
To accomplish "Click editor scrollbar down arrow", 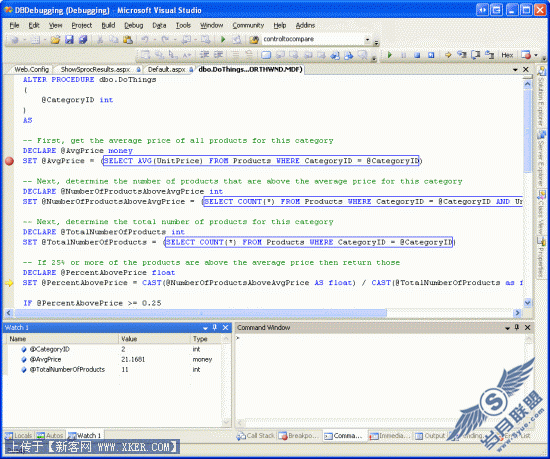I will [x=527, y=302].
